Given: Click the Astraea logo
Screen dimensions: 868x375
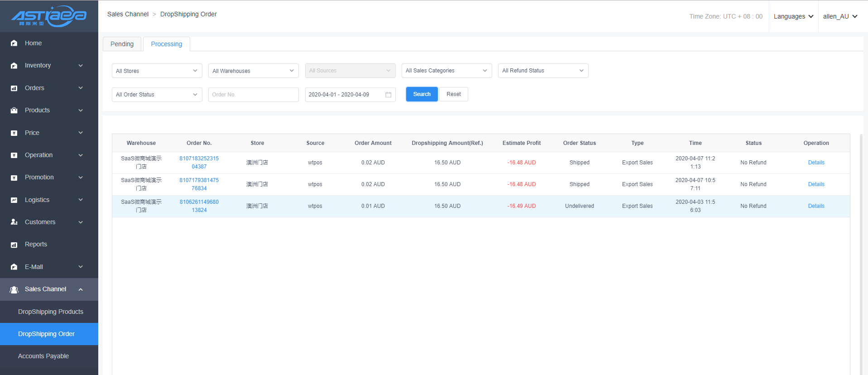Looking at the screenshot, I should tap(49, 16).
